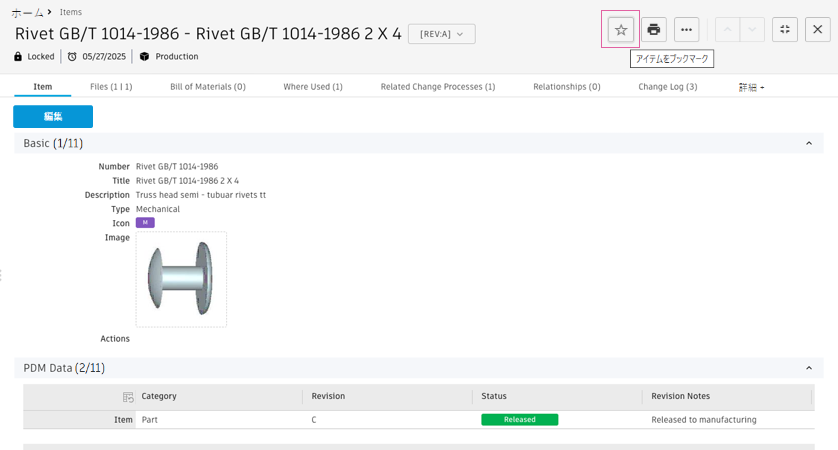
Task: Click the large item title heading
Action: pos(208,34)
